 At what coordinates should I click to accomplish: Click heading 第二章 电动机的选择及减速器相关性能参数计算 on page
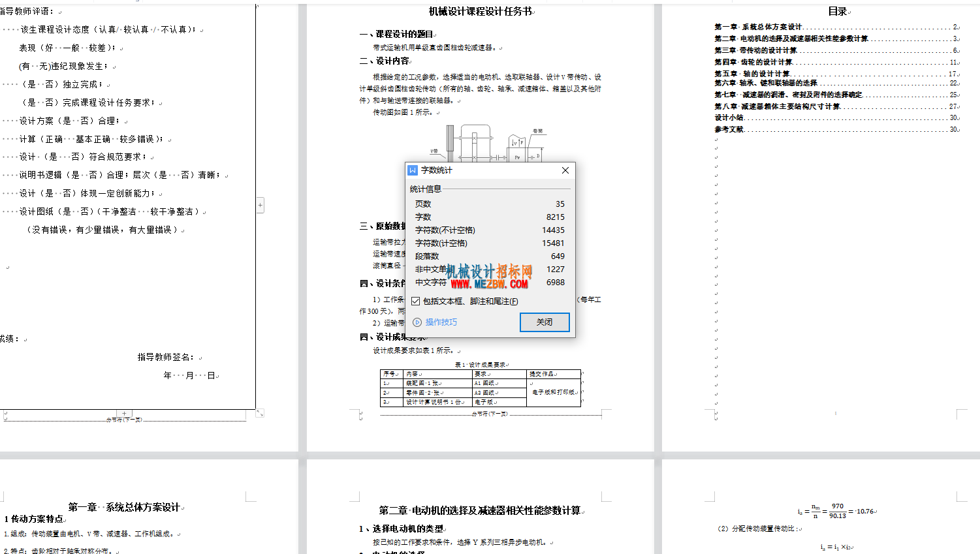point(480,510)
